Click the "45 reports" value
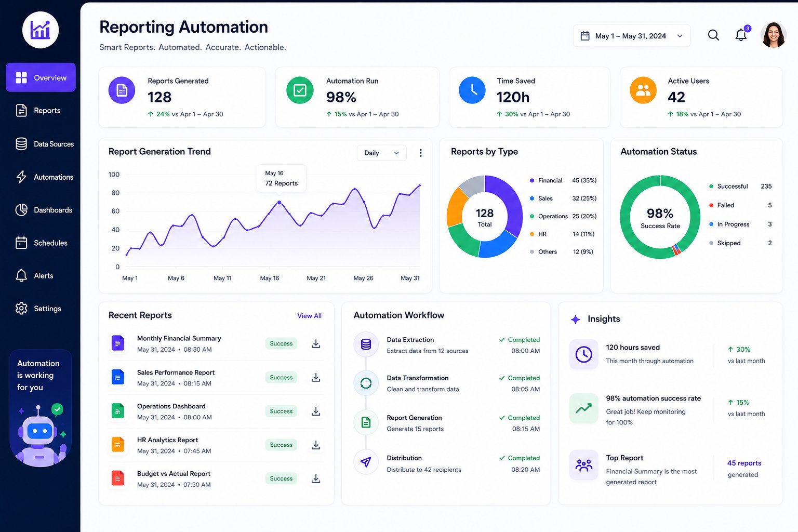The width and height of the screenshot is (798, 532). pos(744,463)
